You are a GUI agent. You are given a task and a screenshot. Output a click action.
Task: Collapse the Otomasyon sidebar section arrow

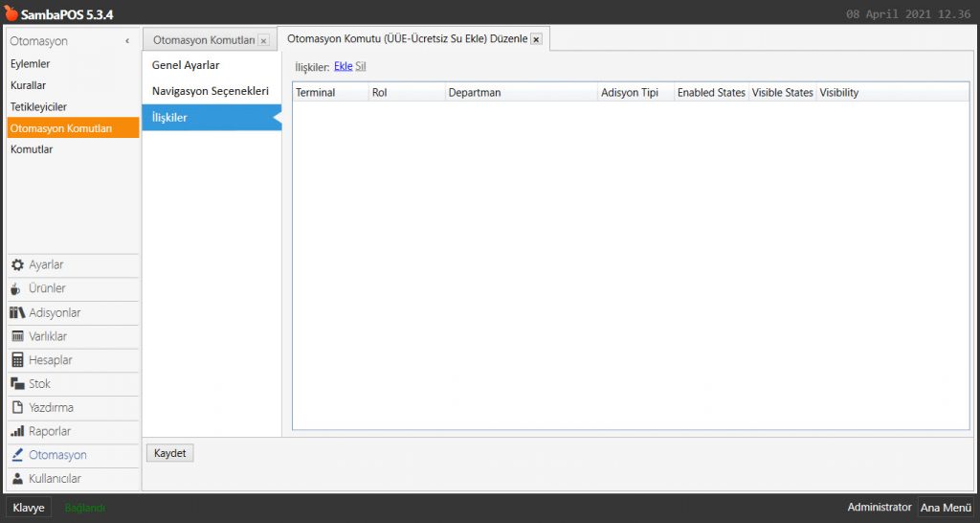click(127, 41)
